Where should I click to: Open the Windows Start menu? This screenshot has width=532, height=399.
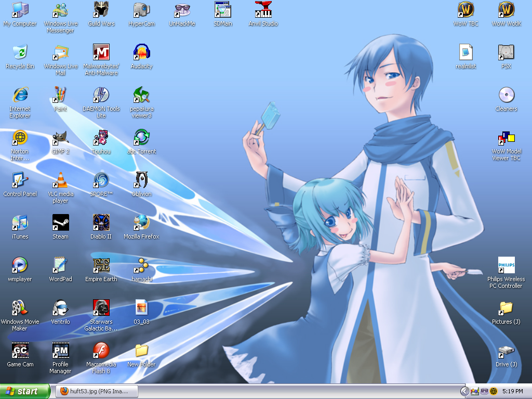pyautogui.click(x=25, y=391)
